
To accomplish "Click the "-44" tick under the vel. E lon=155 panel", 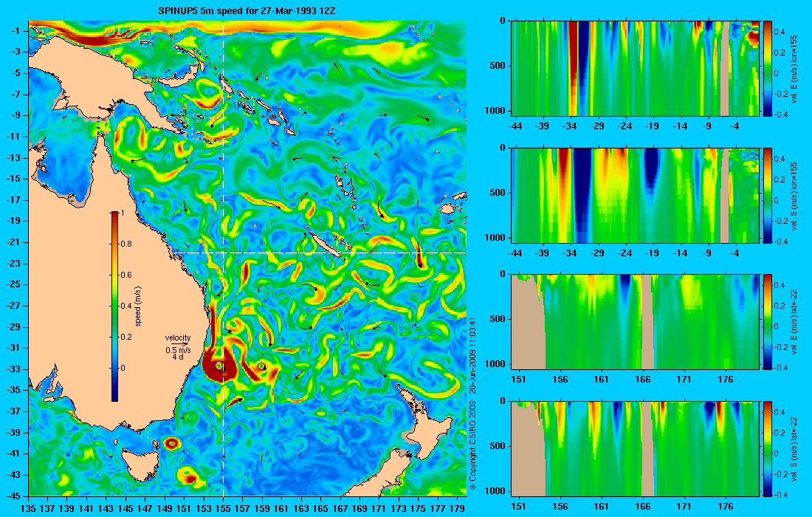I will [x=515, y=126].
